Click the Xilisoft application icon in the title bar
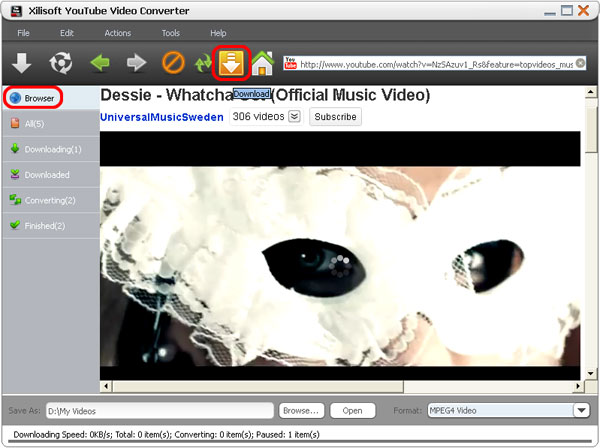This screenshot has height=448, width=600. coord(16,11)
